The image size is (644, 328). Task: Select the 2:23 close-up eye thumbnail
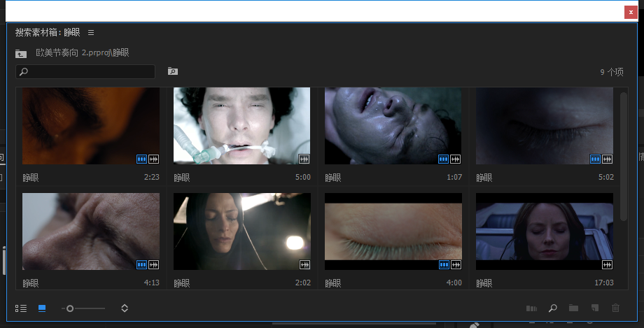point(91,126)
